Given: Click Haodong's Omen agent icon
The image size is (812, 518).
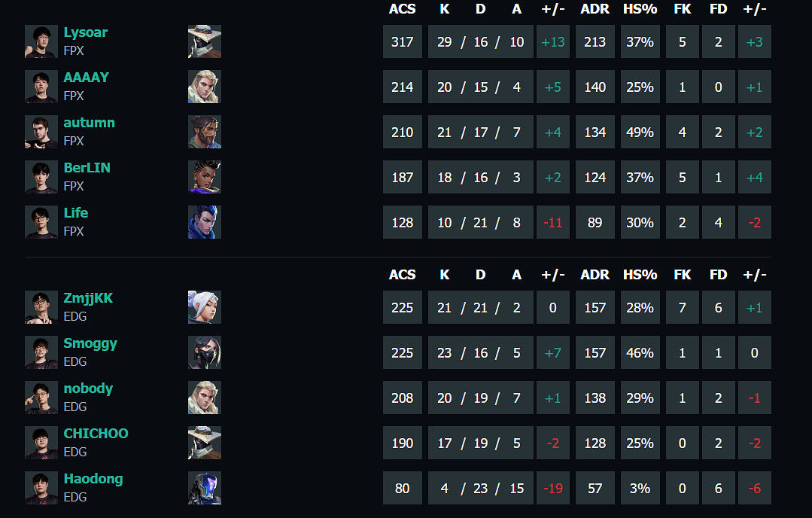Looking at the screenshot, I should tap(204, 488).
